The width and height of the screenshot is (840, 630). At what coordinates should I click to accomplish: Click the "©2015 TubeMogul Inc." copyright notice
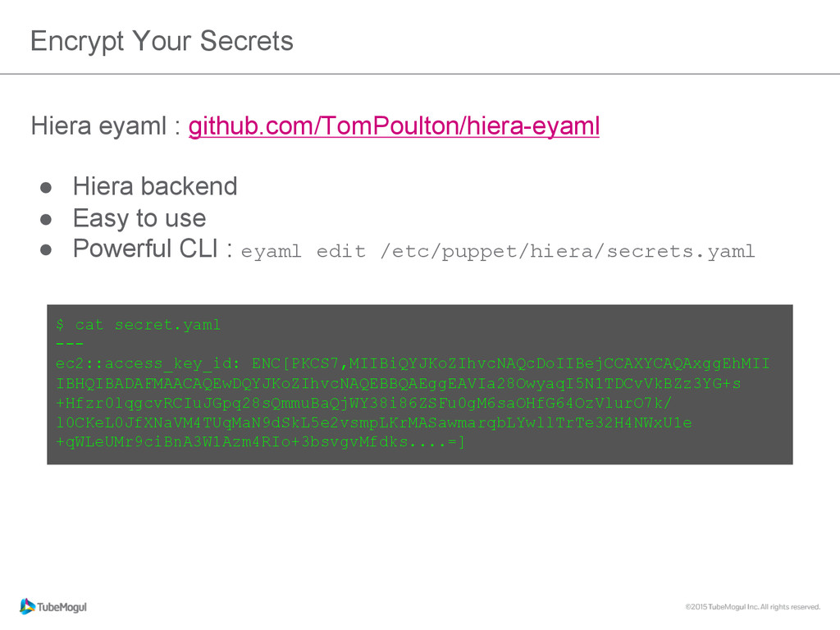coord(752,607)
